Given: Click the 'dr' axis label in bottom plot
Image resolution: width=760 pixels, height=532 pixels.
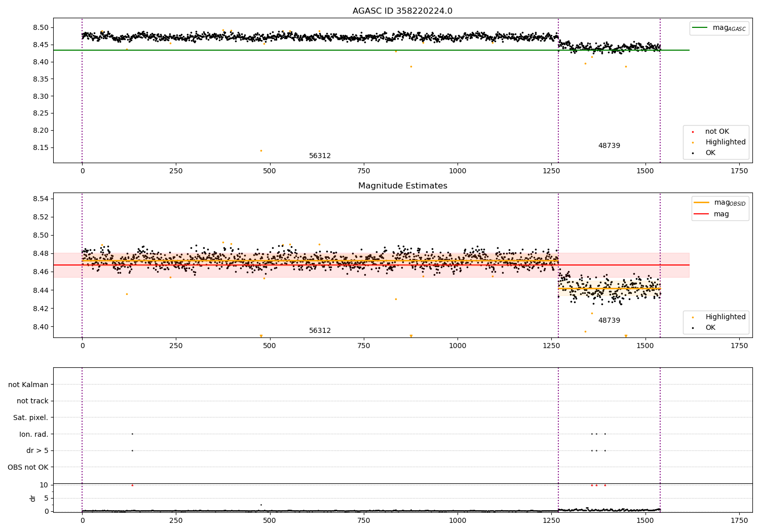Looking at the screenshot, I should click(x=33, y=498).
